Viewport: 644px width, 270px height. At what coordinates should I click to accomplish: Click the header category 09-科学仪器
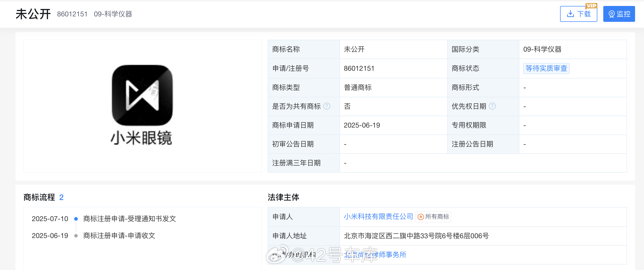click(x=113, y=14)
